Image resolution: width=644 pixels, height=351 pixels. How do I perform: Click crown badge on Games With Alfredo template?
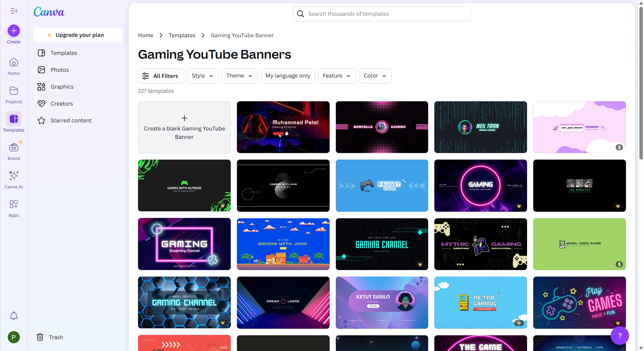[x=223, y=206]
